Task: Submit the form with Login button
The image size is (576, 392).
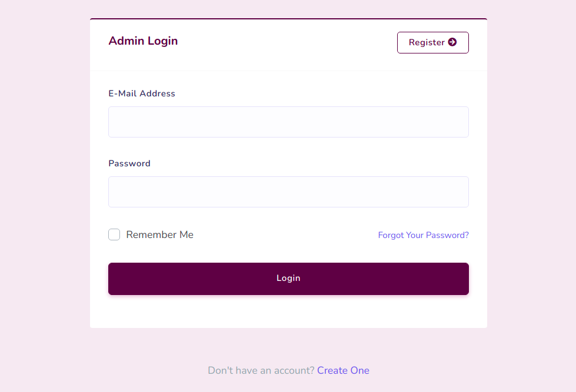Action: tap(288, 279)
